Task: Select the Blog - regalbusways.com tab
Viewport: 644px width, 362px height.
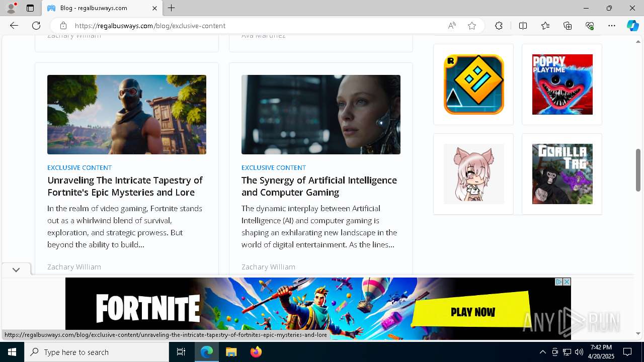Action: click(x=102, y=8)
